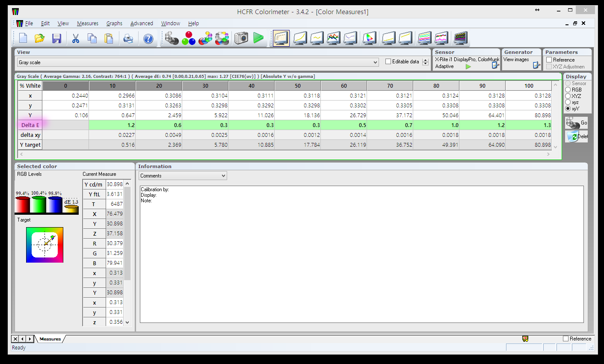604x364 pixels.
Task: Click the Go measurement button
Action: click(x=576, y=123)
